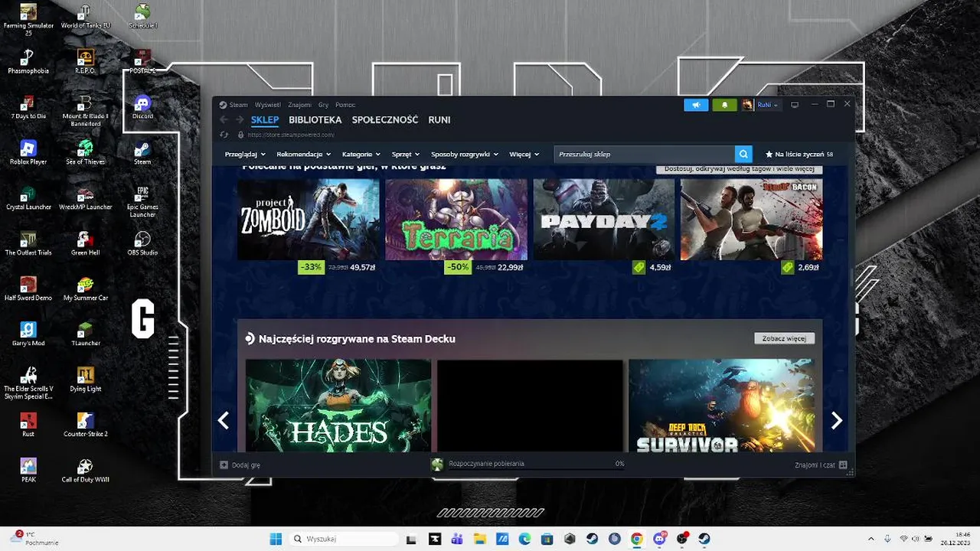The image size is (980, 551).
Task: Select the Phasmophobia desktop icon
Action: (28, 61)
